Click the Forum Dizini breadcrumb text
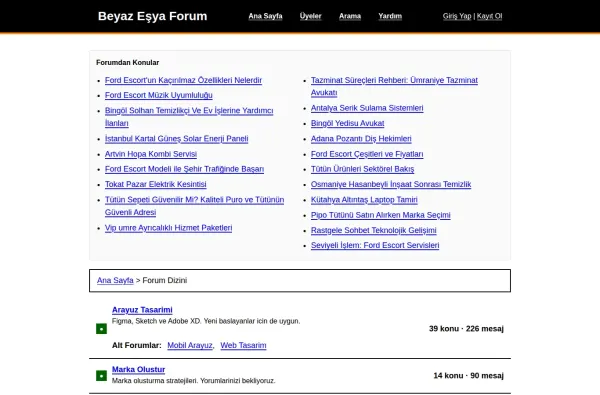 165,281
